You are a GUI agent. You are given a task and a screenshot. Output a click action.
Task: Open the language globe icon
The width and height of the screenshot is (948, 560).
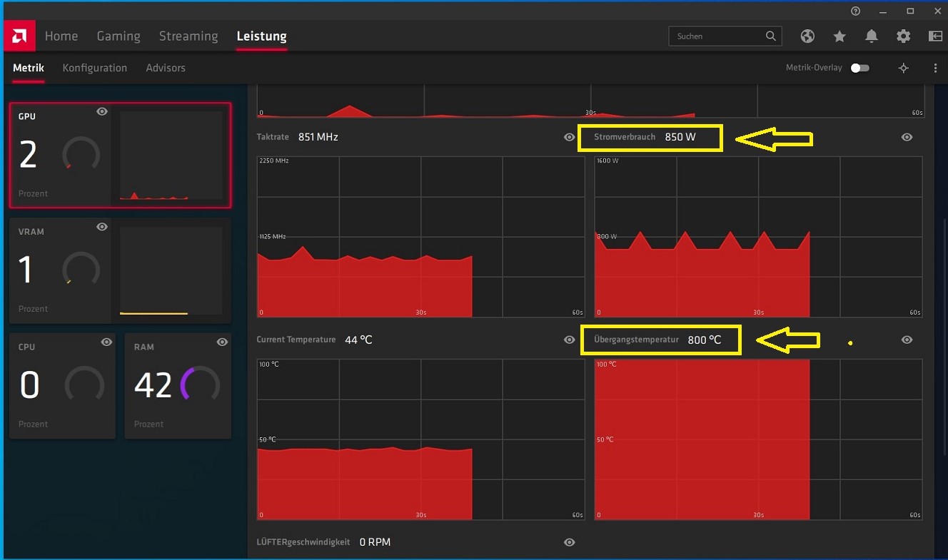807,36
